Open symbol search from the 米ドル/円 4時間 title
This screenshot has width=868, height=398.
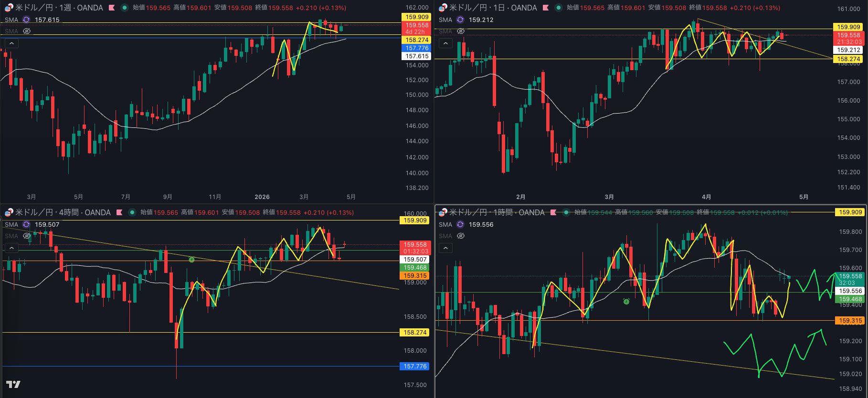tap(63, 212)
